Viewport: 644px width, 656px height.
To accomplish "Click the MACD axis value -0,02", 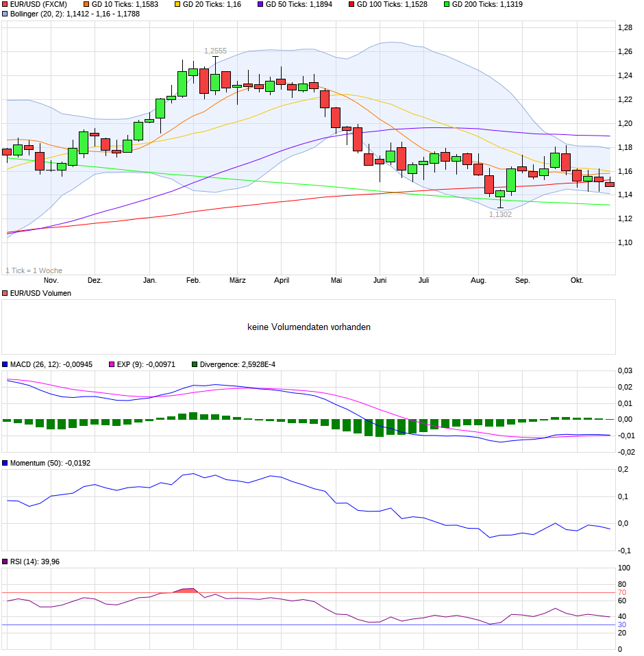I will [626, 452].
